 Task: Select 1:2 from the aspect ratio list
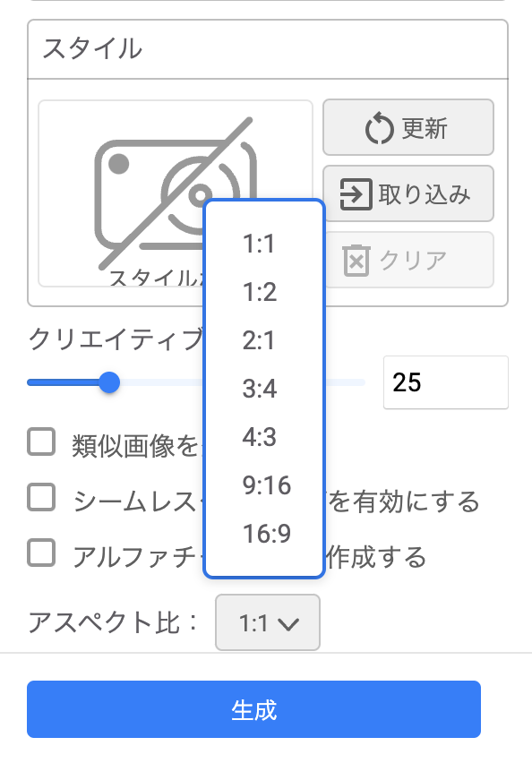(x=264, y=292)
